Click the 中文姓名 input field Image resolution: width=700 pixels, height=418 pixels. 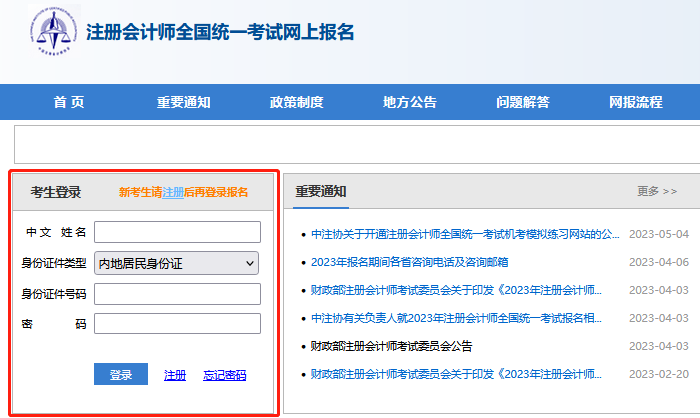click(x=177, y=232)
